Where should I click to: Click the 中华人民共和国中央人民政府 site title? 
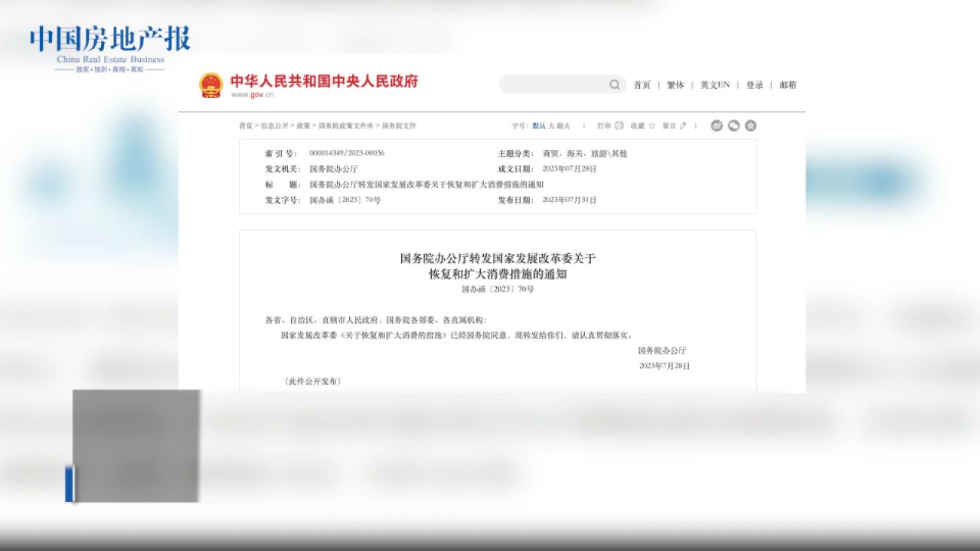tap(325, 81)
